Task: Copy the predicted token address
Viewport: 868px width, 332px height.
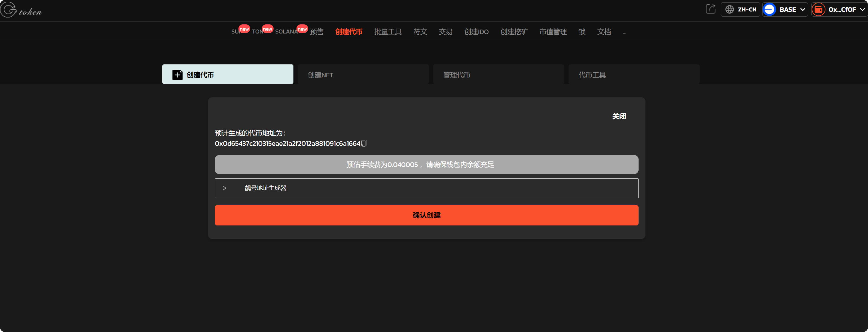Action: coord(364,143)
